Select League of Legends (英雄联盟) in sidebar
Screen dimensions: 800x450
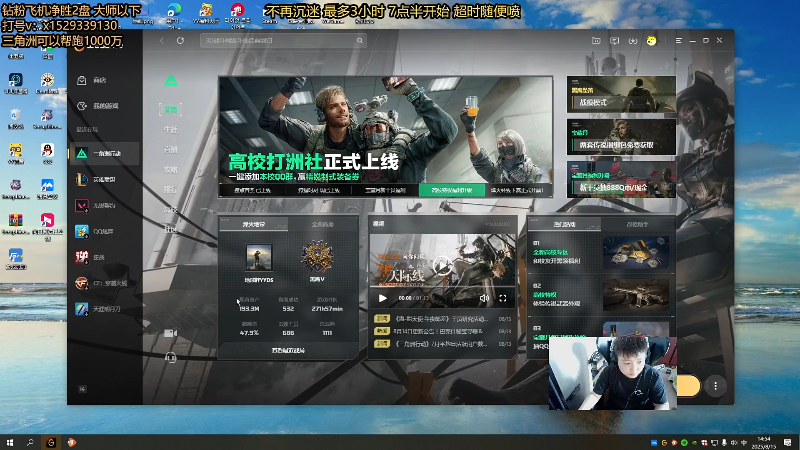pyautogui.click(x=104, y=179)
